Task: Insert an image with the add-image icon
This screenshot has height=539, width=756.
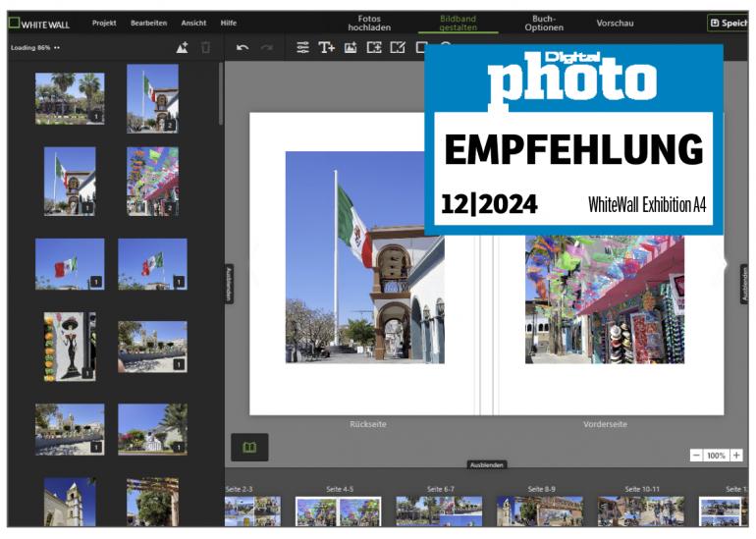Action: point(351,48)
